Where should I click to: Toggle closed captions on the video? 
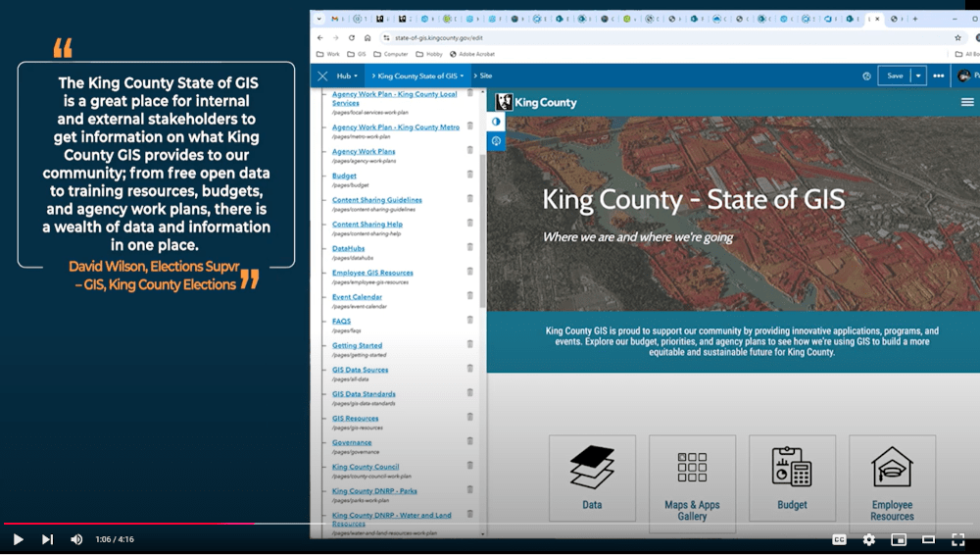coord(839,539)
